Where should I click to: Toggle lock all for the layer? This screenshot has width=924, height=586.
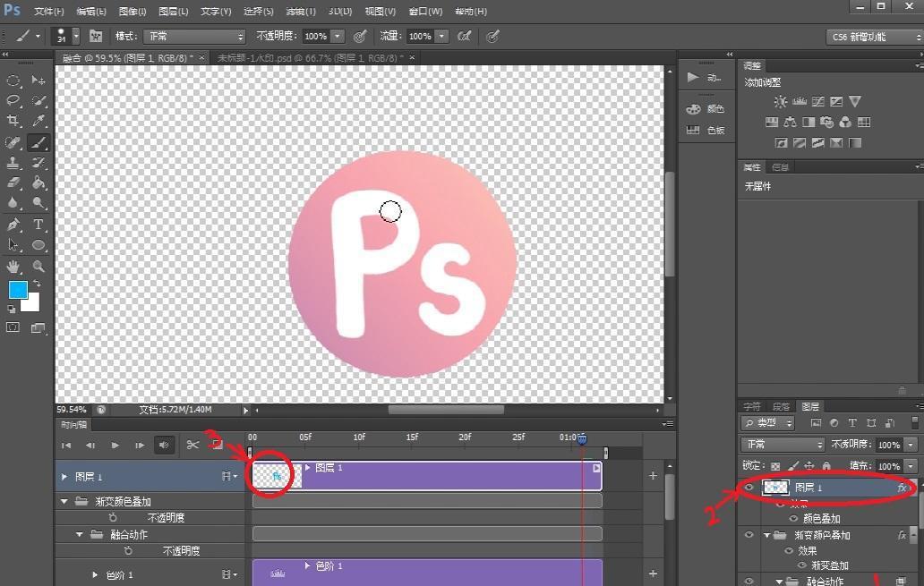pos(826,466)
